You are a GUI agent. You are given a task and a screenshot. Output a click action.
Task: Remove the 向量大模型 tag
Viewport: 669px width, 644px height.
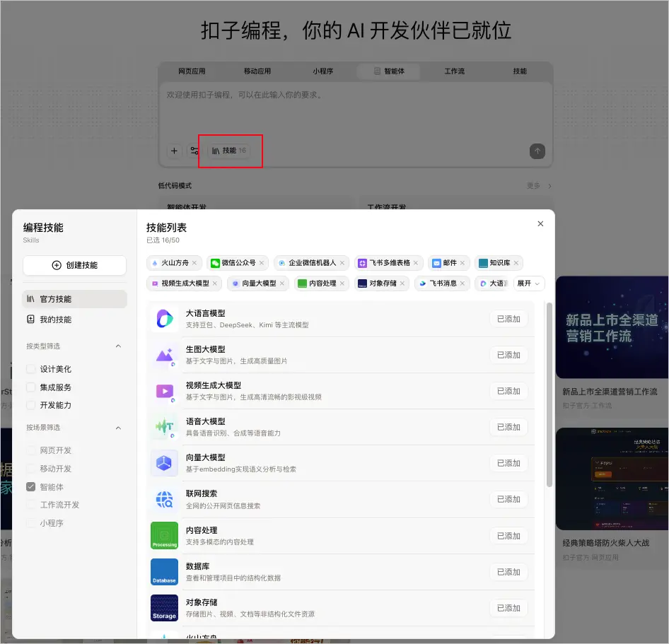click(x=282, y=283)
